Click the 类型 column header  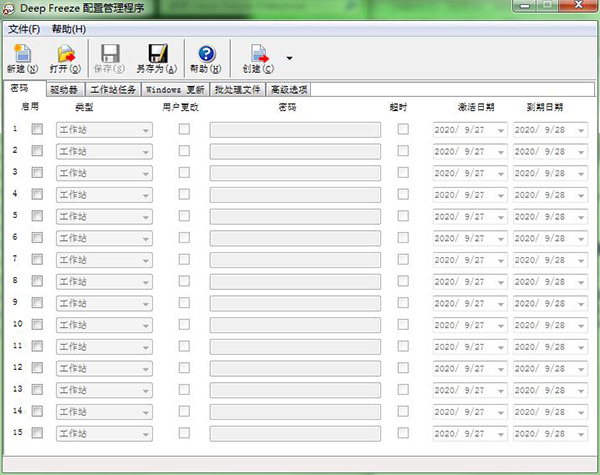pos(84,107)
